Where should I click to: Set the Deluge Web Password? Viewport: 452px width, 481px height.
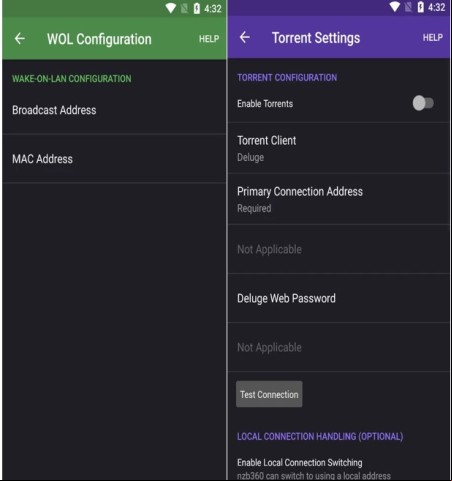[339, 298]
